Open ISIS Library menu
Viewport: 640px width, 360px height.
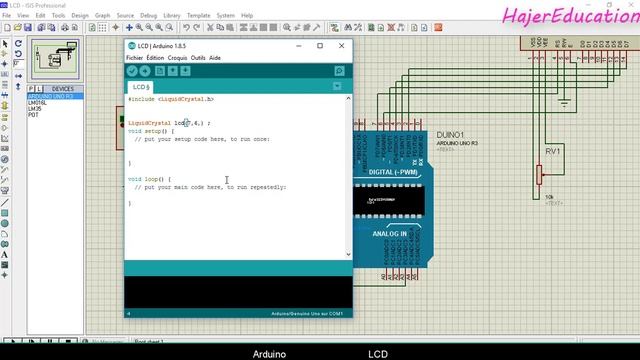coord(172,16)
